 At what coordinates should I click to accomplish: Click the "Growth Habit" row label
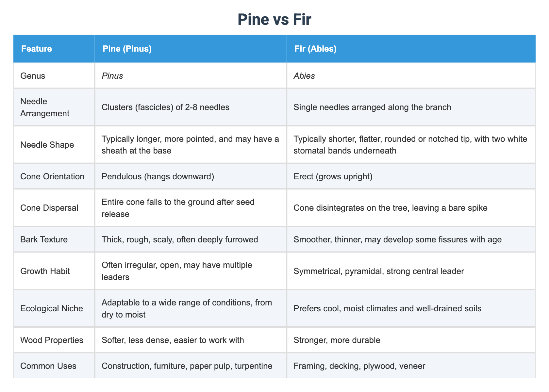45,271
